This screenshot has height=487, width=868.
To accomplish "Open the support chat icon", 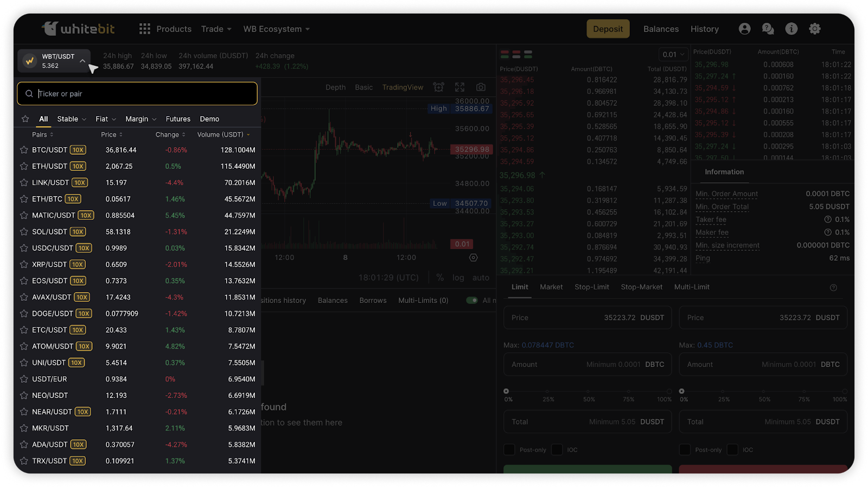I will pos(768,29).
